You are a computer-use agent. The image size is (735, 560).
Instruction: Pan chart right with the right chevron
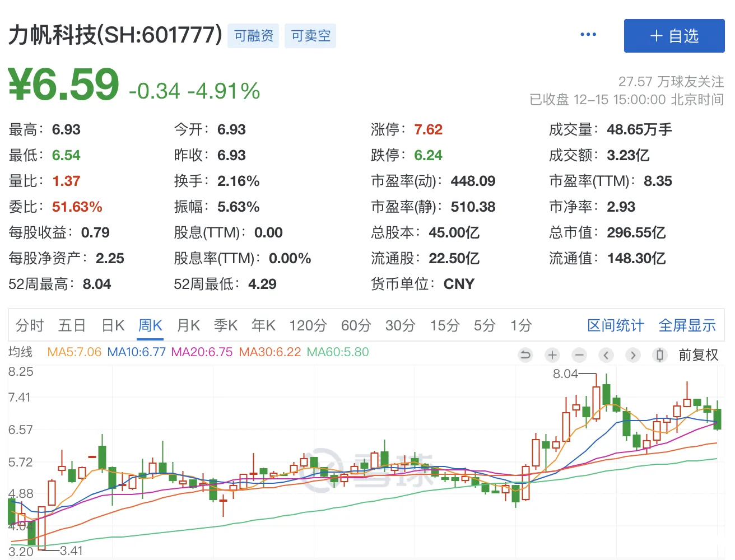point(633,355)
